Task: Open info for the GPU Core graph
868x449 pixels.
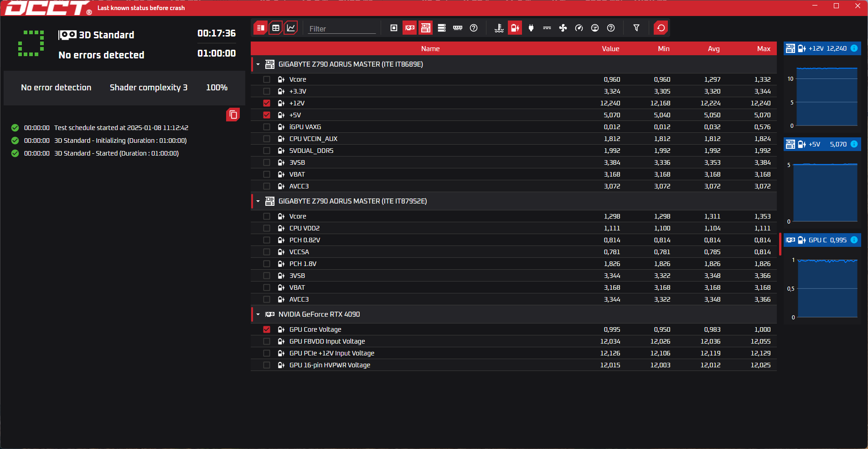Action: tap(854, 240)
